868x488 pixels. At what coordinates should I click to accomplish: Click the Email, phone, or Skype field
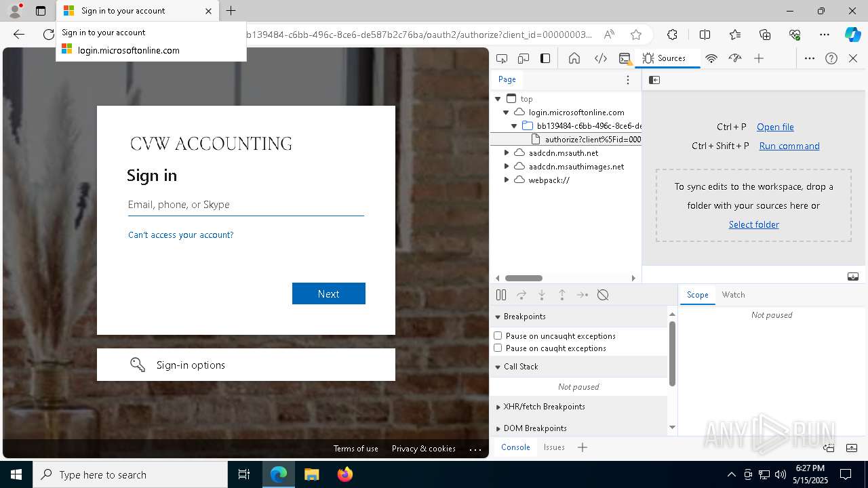[x=246, y=205]
